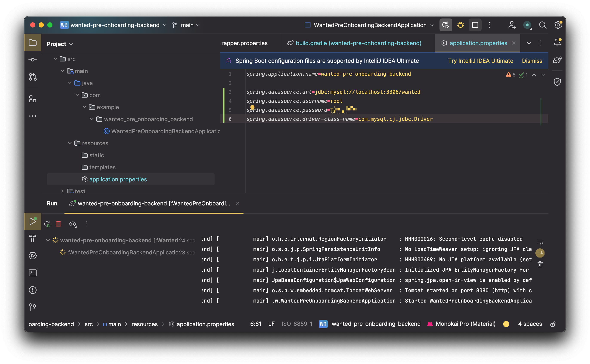Open the toolbar More Actions menu
590x364 pixels.
coord(490,25)
